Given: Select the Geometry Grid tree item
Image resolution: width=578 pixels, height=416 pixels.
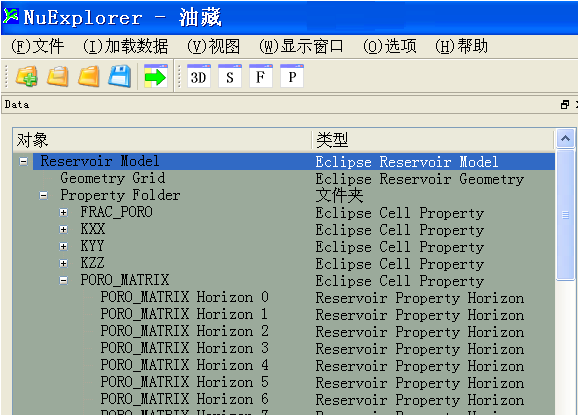Looking at the screenshot, I should pos(113,178).
